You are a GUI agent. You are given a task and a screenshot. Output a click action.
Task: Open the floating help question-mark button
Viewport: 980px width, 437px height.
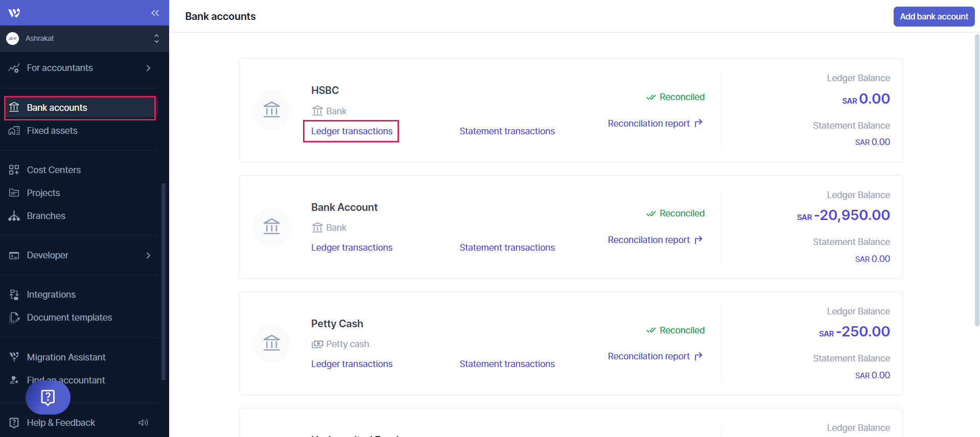coord(48,397)
